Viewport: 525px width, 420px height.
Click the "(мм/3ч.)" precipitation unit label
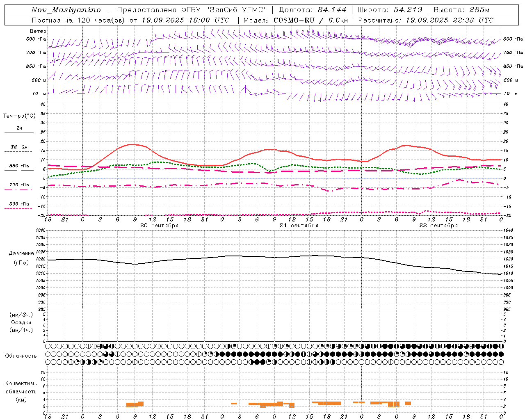(x=21, y=315)
